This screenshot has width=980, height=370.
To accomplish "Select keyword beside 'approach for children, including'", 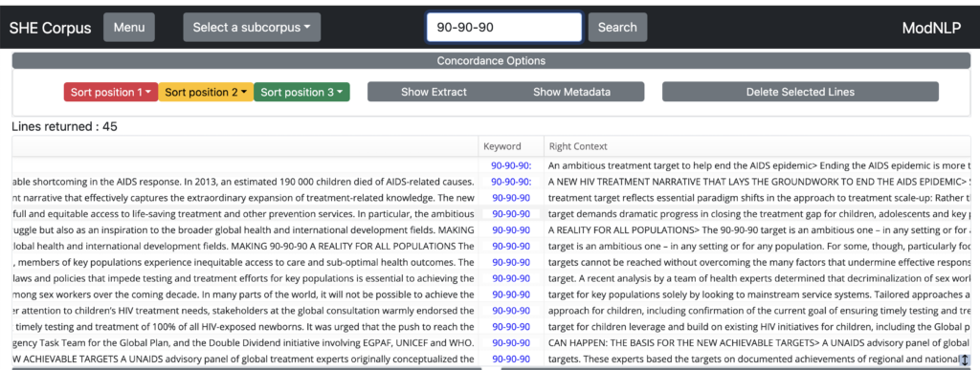I will coord(511,310).
